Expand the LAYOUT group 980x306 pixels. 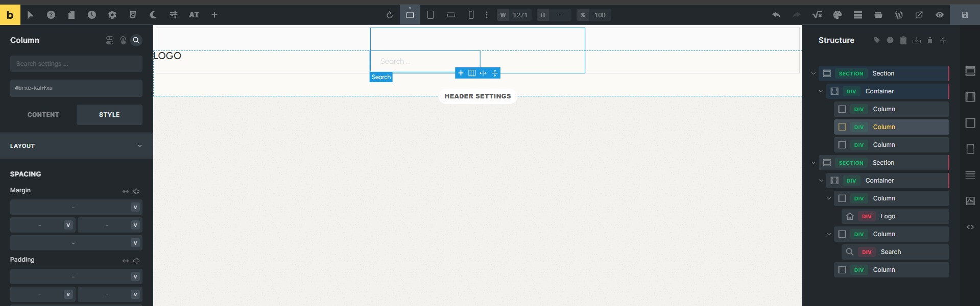pos(76,146)
